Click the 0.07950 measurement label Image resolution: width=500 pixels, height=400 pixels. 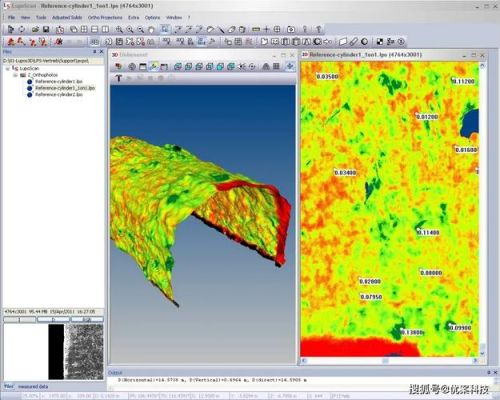pos(371,297)
